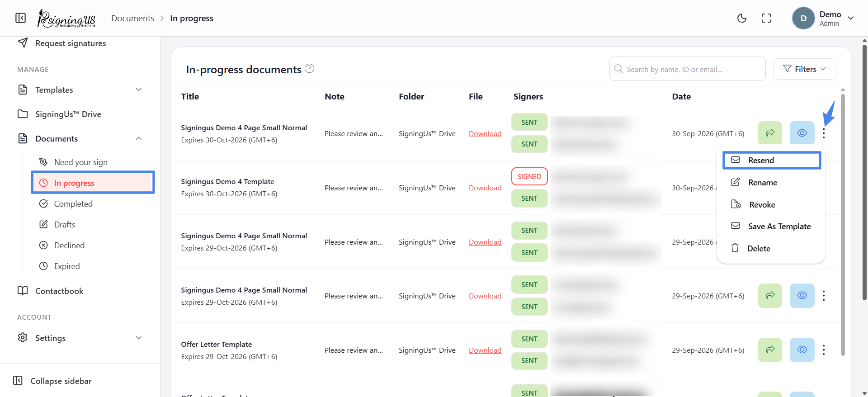This screenshot has width=868, height=397.
Task: Download the first Signingus Demo 4 Page file
Action: pyautogui.click(x=485, y=133)
